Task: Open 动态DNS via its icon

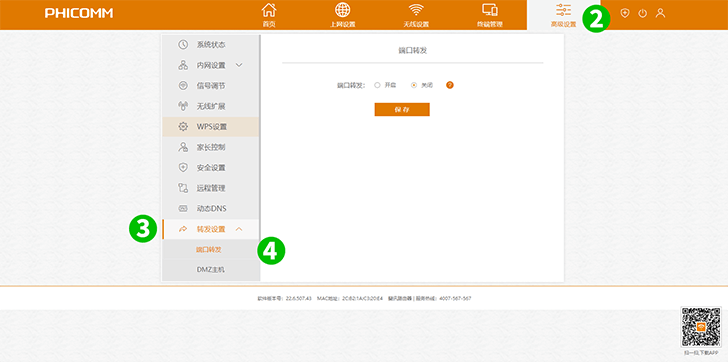Action: coord(183,208)
